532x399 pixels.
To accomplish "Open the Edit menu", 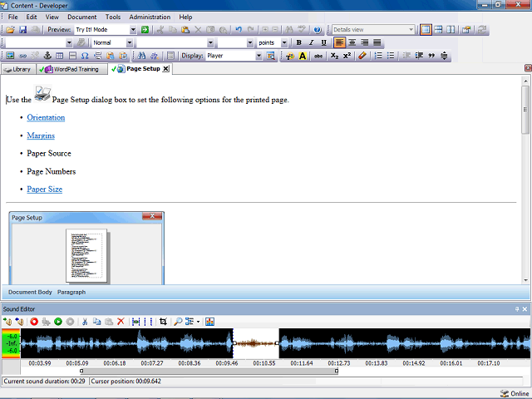I will pyautogui.click(x=32, y=17).
